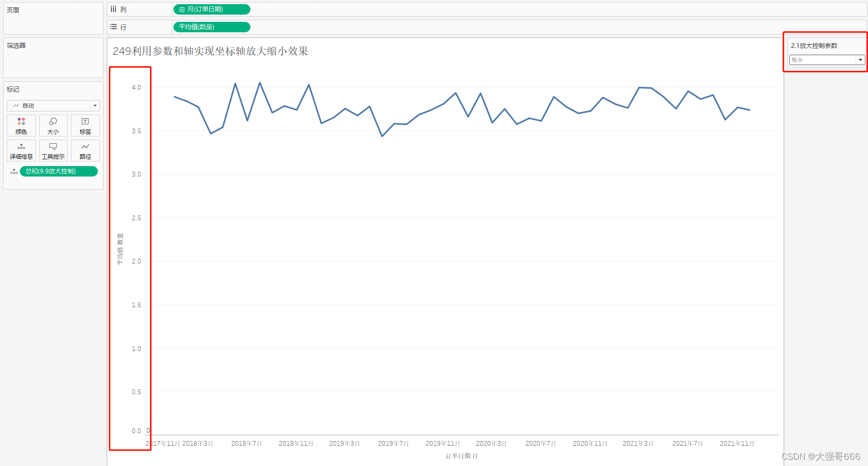Click the 2.1放大控制参数 parameter title
The height and width of the screenshot is (466, 868).
coord(814,46)
